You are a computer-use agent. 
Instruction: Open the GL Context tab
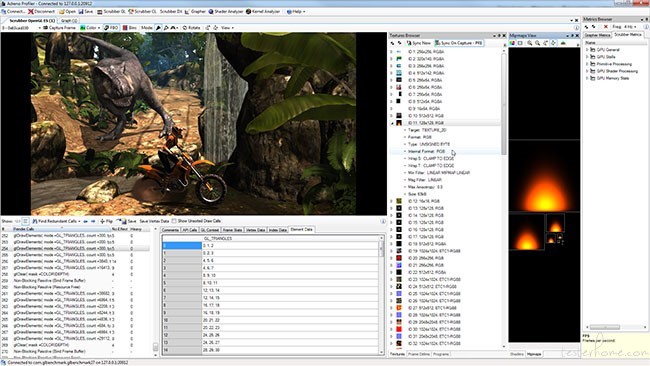coord(210,230)
